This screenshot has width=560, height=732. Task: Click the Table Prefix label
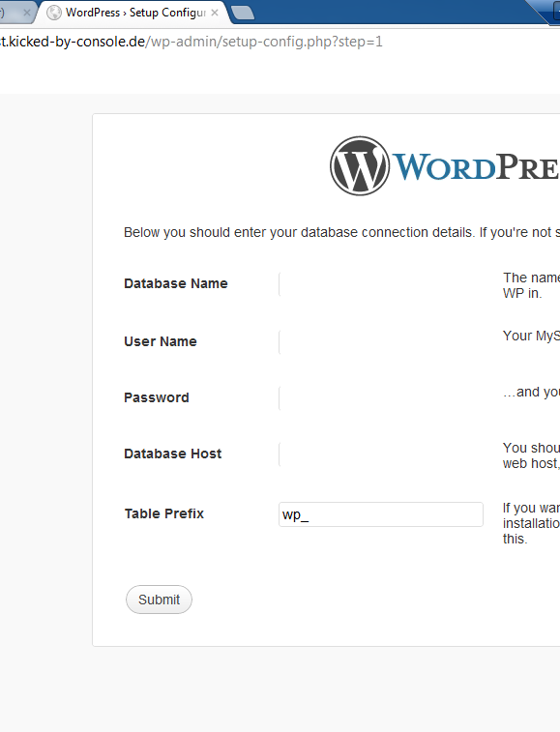point(163,513)
